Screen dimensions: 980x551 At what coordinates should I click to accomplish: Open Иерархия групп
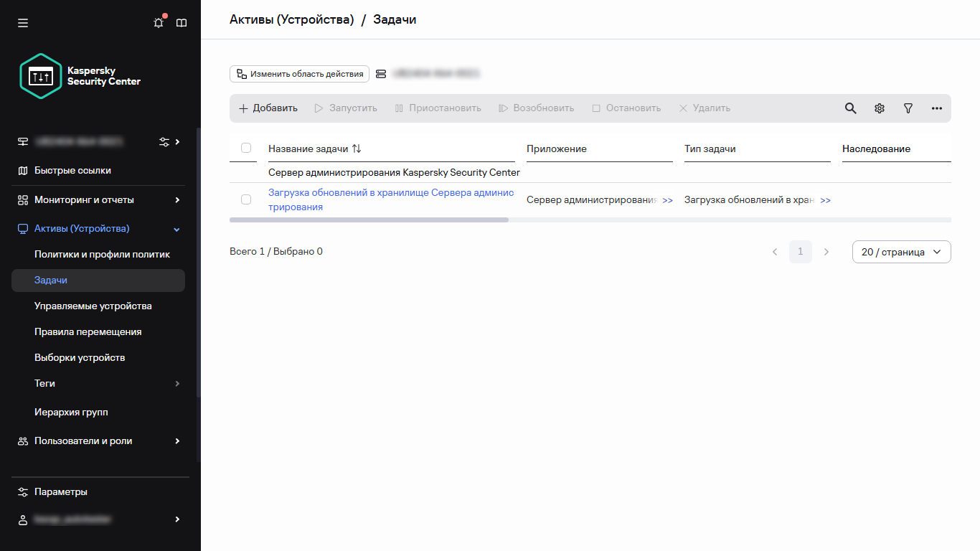(71, 413)
